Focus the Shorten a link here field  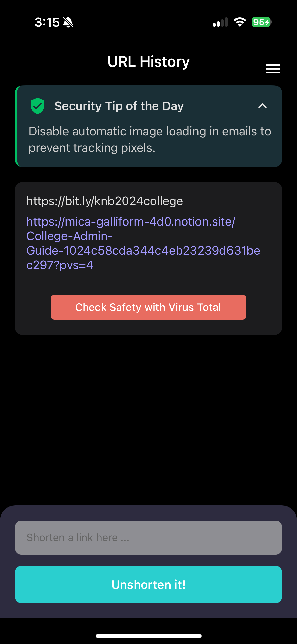pyautogui.click(x=148, y=537)
